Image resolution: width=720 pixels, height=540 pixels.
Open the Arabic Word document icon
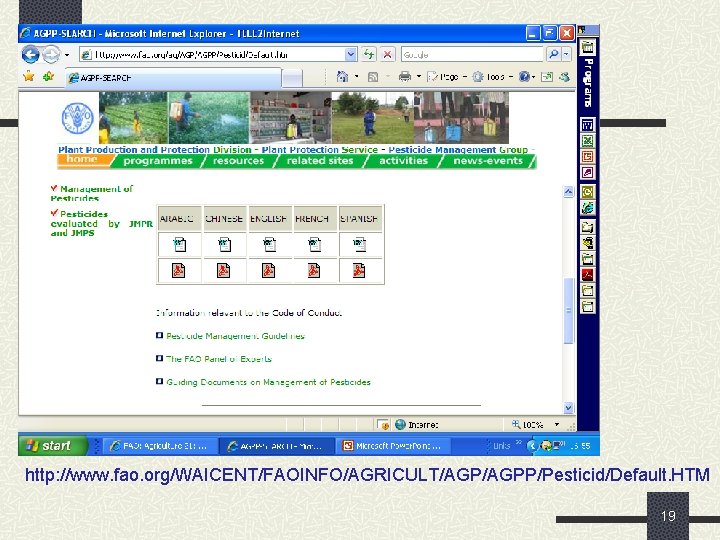(x=180, y=244)
